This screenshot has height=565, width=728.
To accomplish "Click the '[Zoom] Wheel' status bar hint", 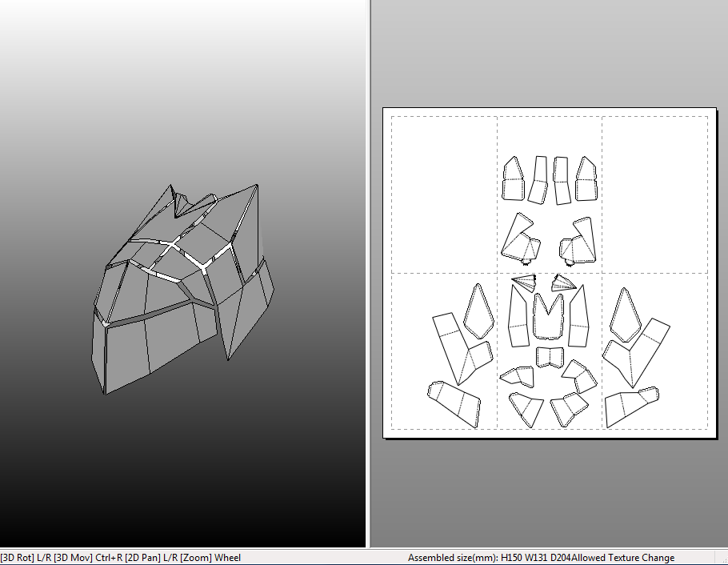I will [210, 558].
